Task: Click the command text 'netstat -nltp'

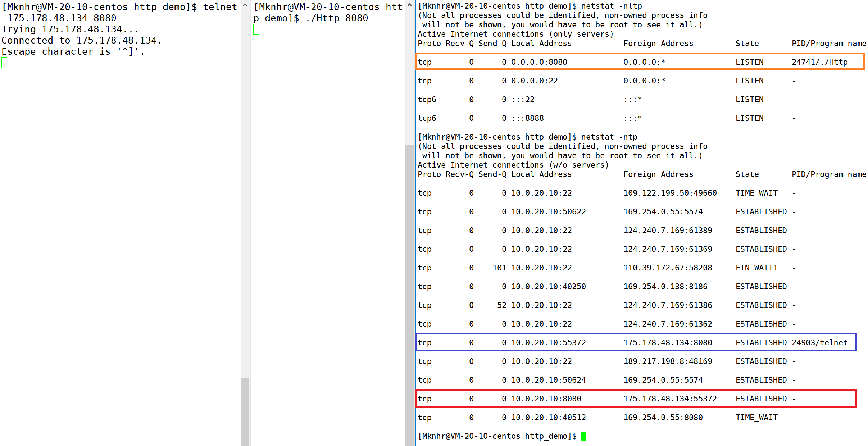Action: click(x=611, y=6)
